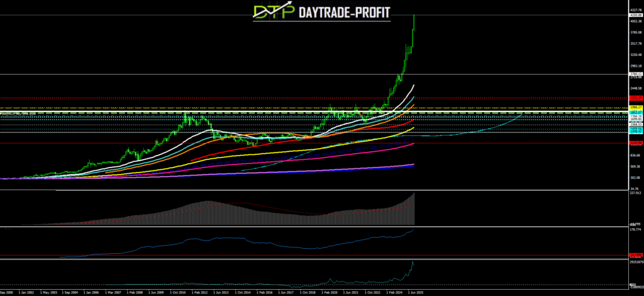Image resolution: width=644 pixels, height=296 pixels.
Task: Click the cyan 1406 price label
Action: (635, 132)
